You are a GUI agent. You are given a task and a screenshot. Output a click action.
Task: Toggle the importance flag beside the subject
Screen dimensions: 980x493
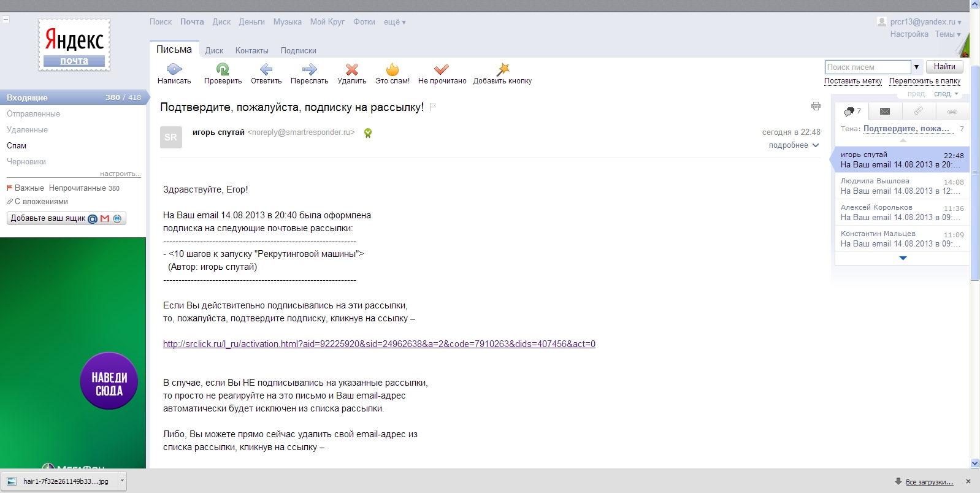tap(433, 107)
